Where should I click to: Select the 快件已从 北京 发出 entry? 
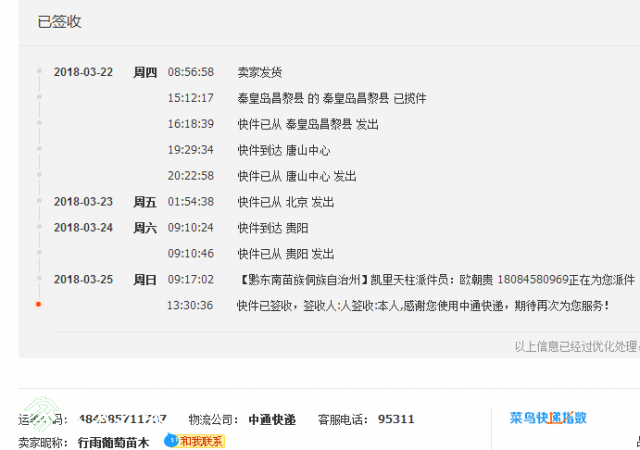286,202
